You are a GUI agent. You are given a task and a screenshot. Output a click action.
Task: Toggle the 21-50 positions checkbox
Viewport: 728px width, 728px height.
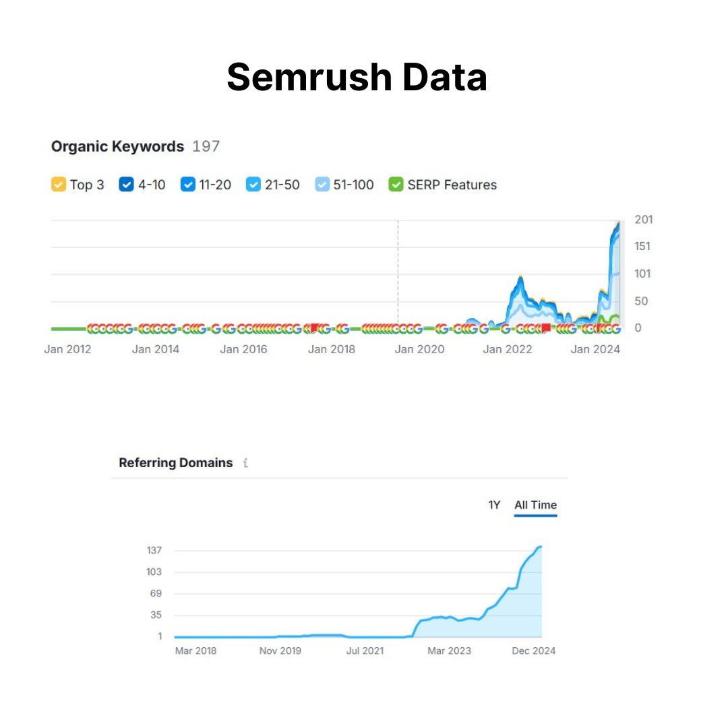click(x=253, y=185)
